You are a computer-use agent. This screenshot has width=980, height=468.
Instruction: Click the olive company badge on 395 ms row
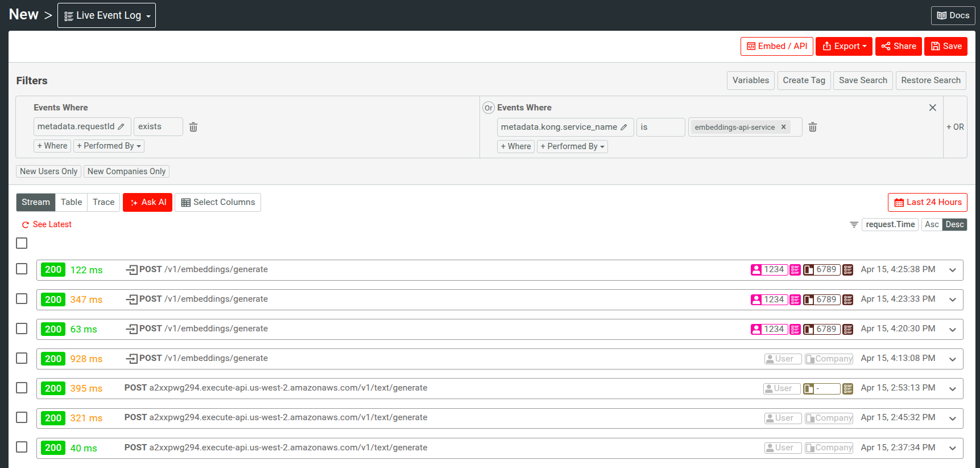(x=822, y=389)
